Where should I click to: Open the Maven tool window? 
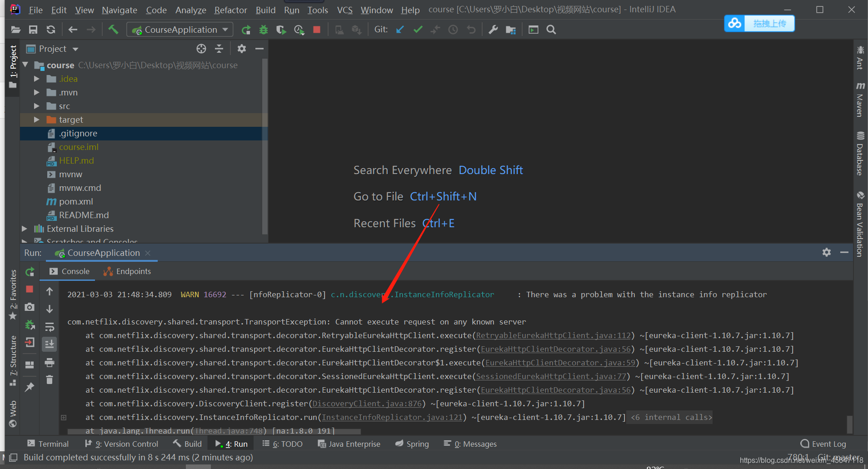860,100
